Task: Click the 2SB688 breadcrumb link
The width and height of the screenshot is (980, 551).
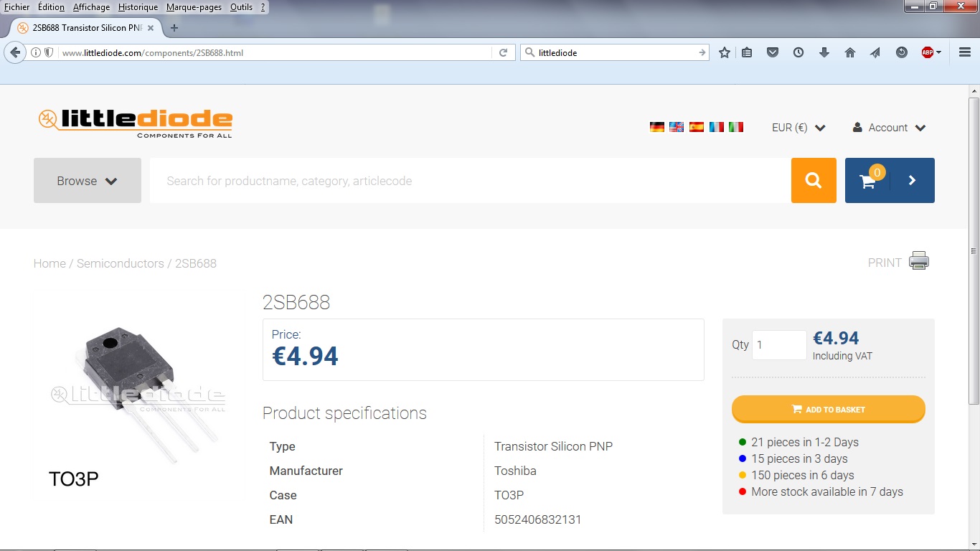Action: pyautogui.click(x=196, y=263)
